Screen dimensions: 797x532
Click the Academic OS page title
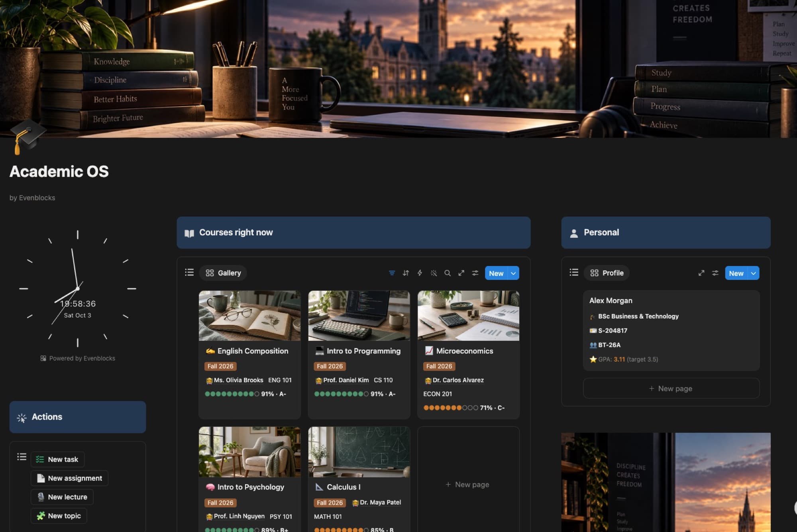(x=59, y=172)
